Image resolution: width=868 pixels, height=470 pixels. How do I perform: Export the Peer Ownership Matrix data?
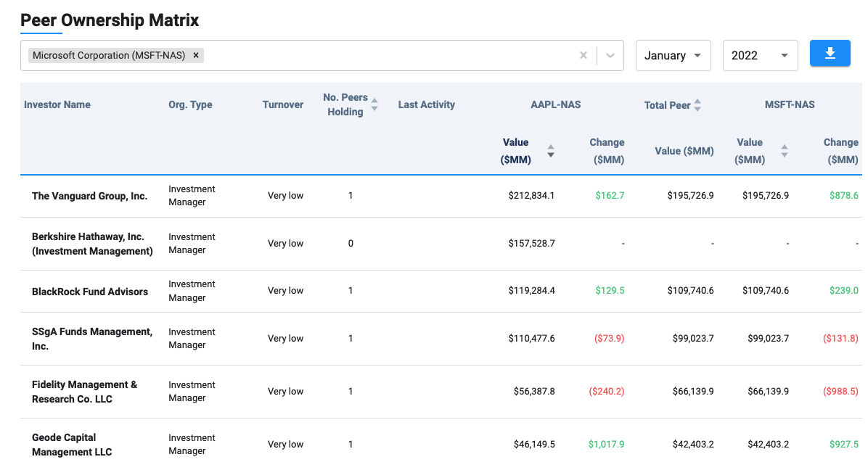point(830,54)
